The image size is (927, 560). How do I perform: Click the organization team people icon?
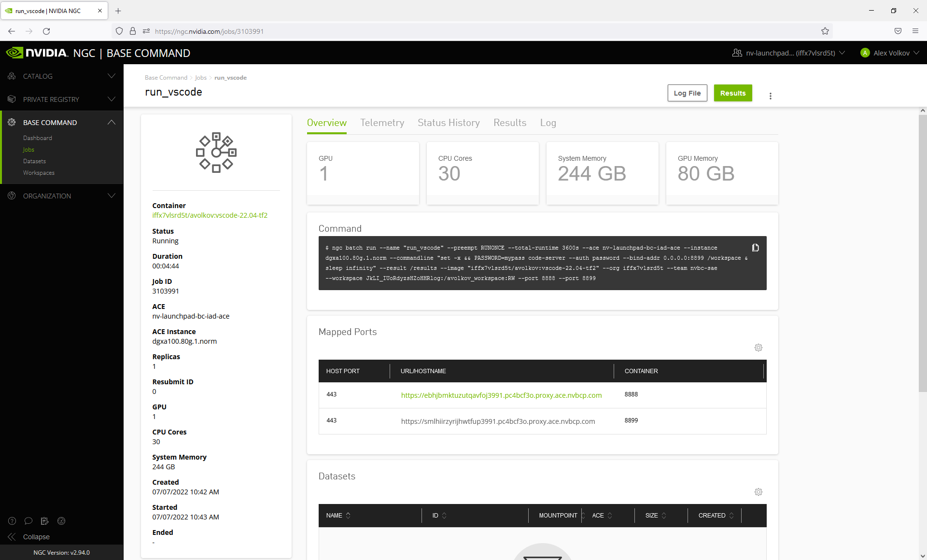pos(737,53)
